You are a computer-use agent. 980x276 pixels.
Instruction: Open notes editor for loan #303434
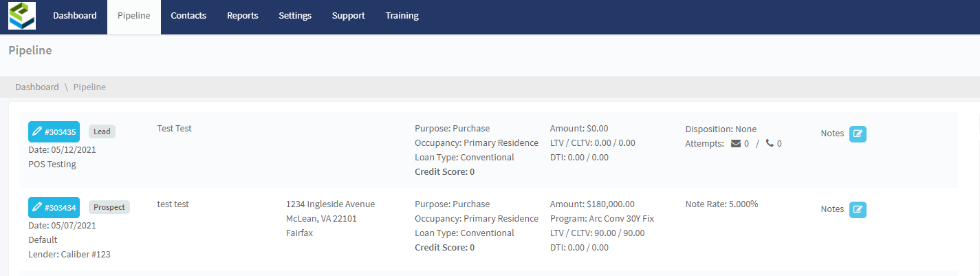pos(858,210)
